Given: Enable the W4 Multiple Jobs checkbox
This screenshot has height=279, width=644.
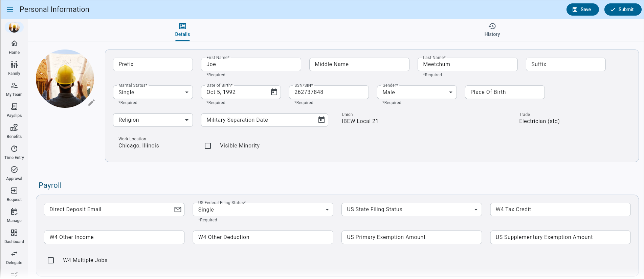Looking at the screenshot, I should (51, 260).
